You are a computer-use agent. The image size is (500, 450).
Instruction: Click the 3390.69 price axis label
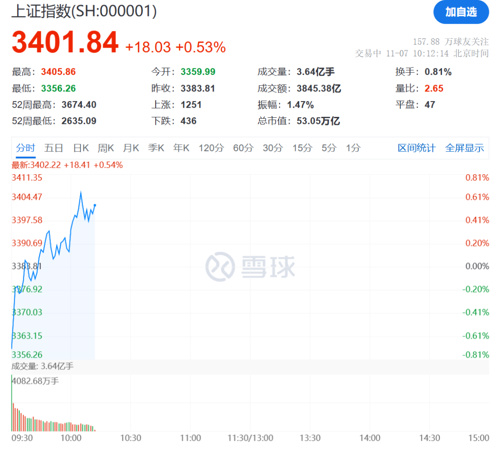(27, 243)
